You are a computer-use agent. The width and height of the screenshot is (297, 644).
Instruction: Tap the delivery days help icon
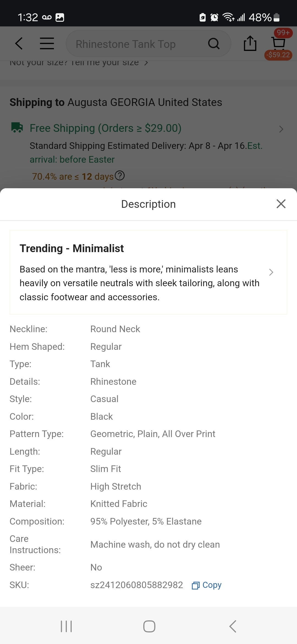[120, 176]
